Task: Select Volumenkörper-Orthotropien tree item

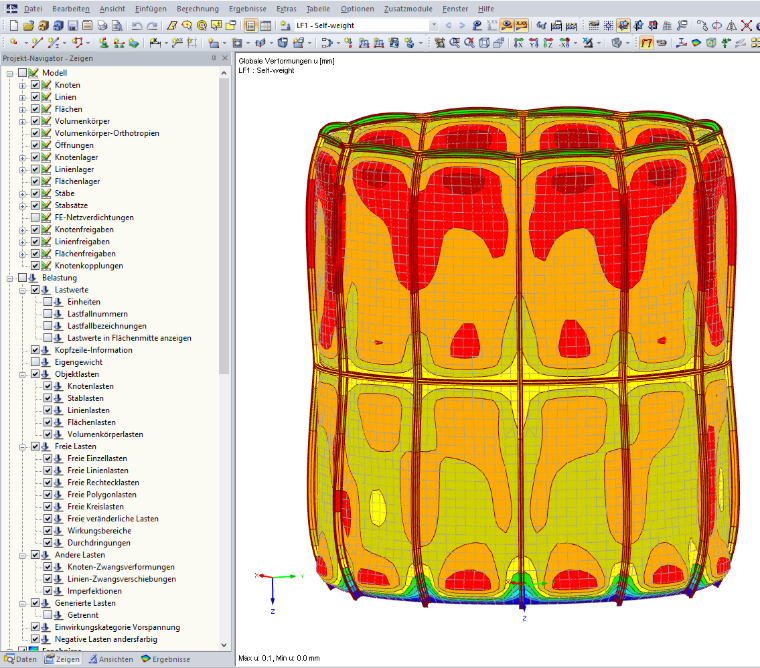Action: (107, 133)
